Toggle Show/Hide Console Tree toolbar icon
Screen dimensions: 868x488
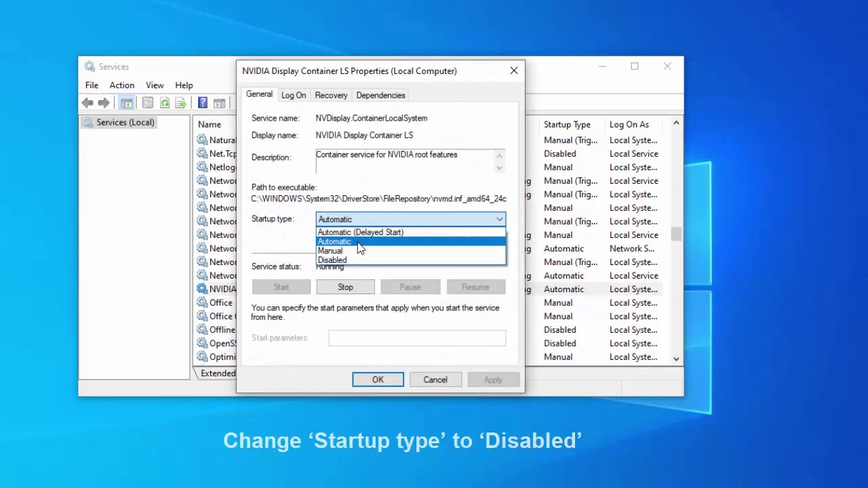click(126, 103)
